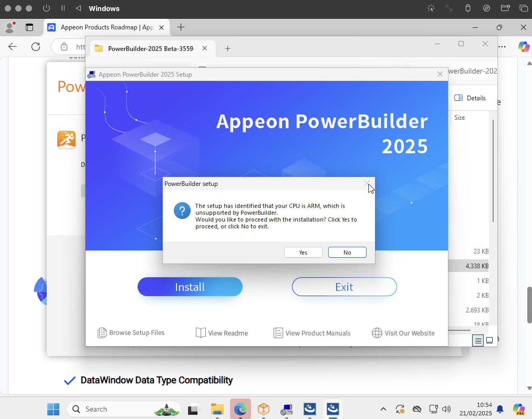
Task: Open File Explorer from the taskbar
Action: point(217,409)
